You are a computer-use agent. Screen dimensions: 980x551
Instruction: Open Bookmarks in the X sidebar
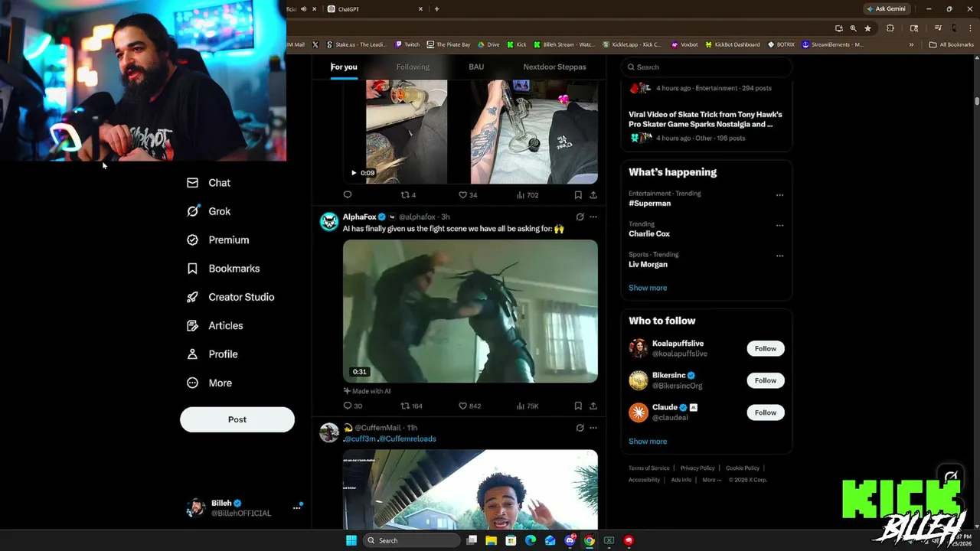click(223, 269)
